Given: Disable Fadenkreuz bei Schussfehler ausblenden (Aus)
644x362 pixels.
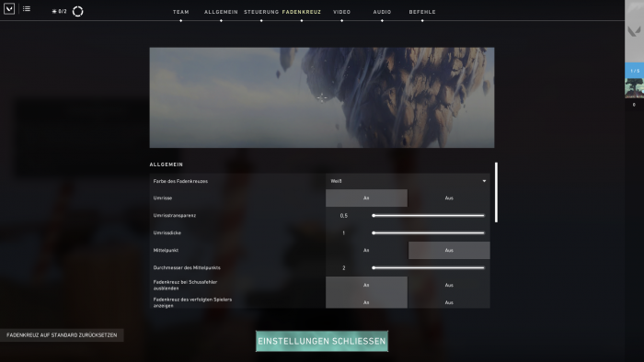Looking at the screenshot, I should [x=449, y=285].
